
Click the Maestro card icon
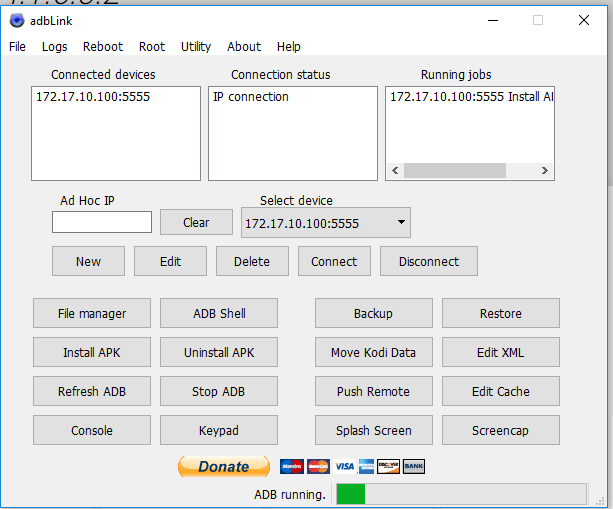292,466
